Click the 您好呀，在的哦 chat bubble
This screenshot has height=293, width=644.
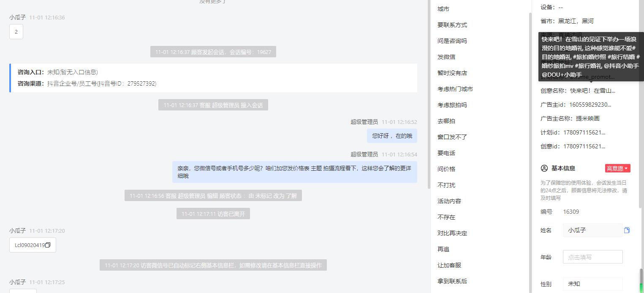tap(392, 136)
